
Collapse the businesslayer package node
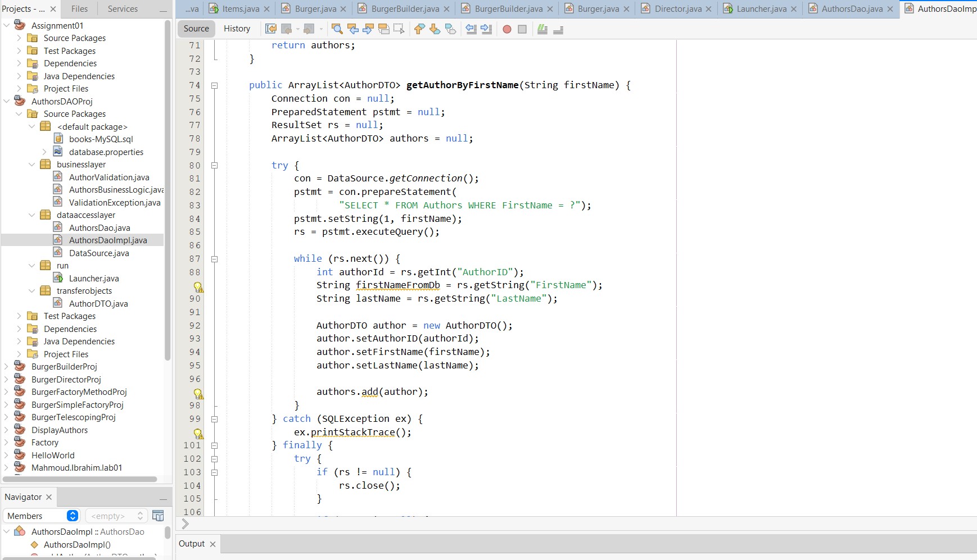(32, 165)
